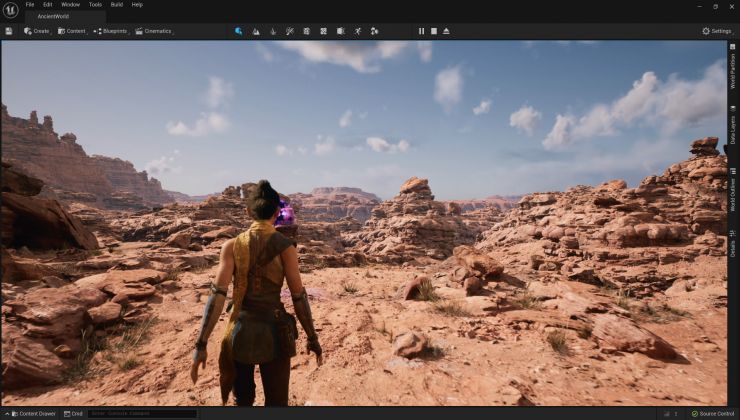Image resolution: width=740 pixels, height=420 pixels.
Task: Expand the Blueprints dropdown
Action: (x=111, y=31)
